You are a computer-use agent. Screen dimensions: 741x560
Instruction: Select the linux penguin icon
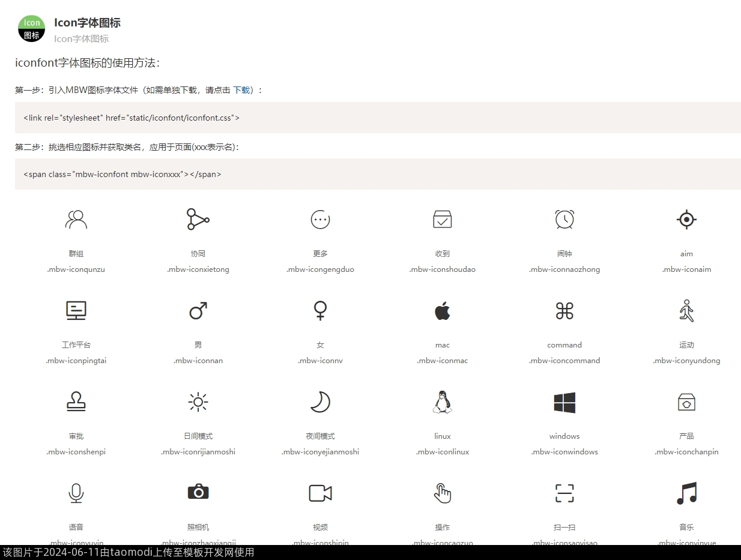(442, 402)
